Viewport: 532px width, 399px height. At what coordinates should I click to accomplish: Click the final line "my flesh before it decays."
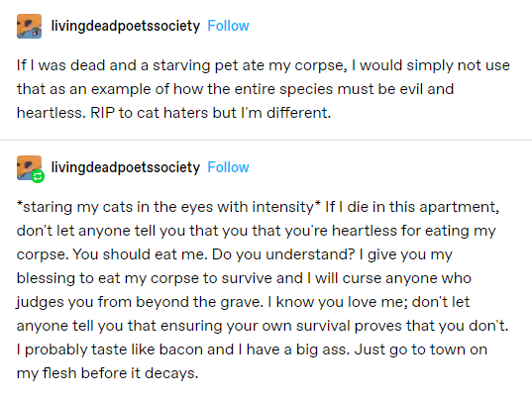107,373
